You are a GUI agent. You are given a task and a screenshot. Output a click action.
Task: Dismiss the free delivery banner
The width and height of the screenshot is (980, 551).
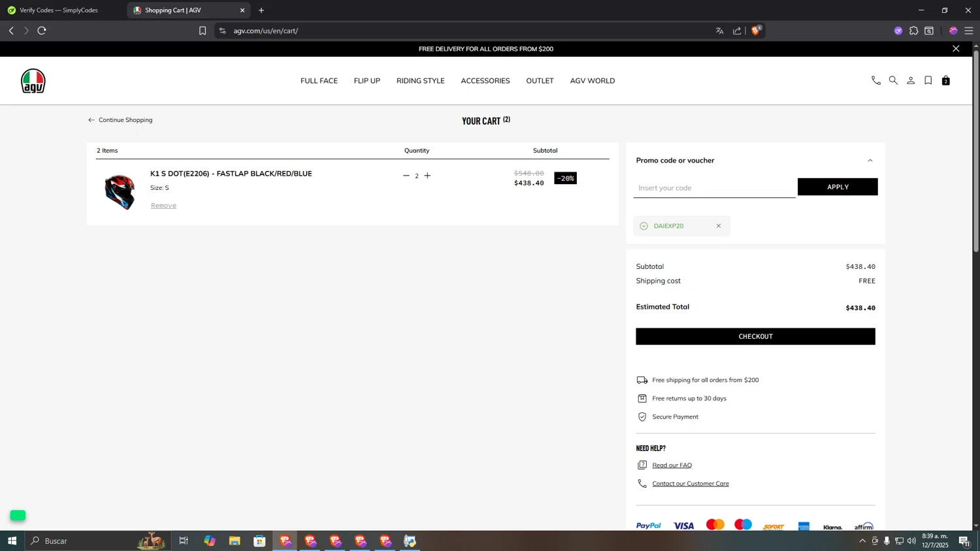coord(956,49)
